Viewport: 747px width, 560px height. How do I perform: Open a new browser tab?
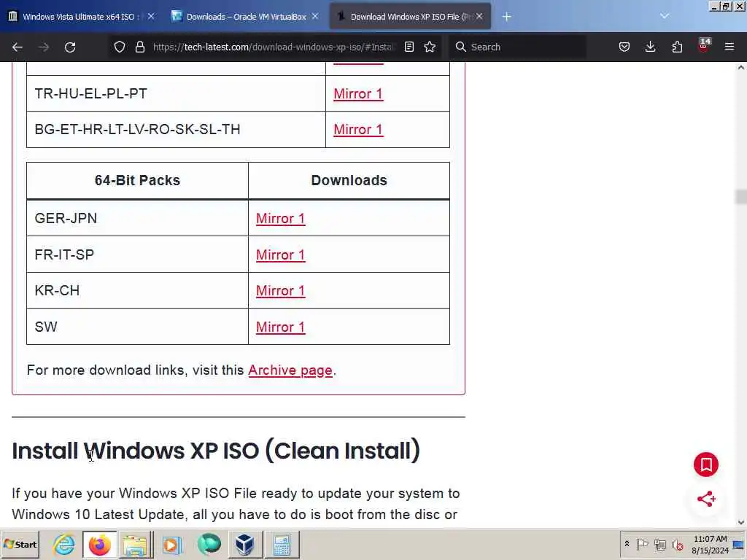coord(506,17)
